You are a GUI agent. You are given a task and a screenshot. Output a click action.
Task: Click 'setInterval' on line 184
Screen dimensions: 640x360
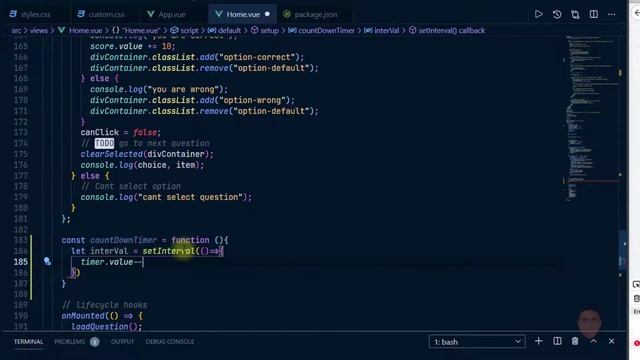169,251
